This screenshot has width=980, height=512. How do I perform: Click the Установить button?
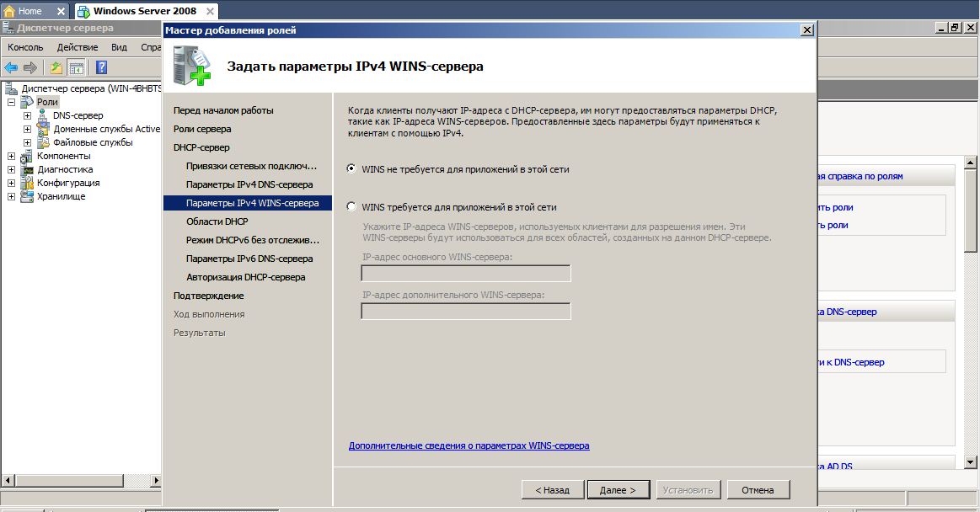[x=688, y=490]
